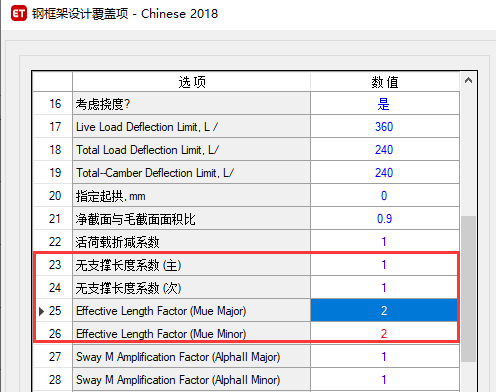Select Total Load Deflection Limit value 240

click(x=385, y=150)
